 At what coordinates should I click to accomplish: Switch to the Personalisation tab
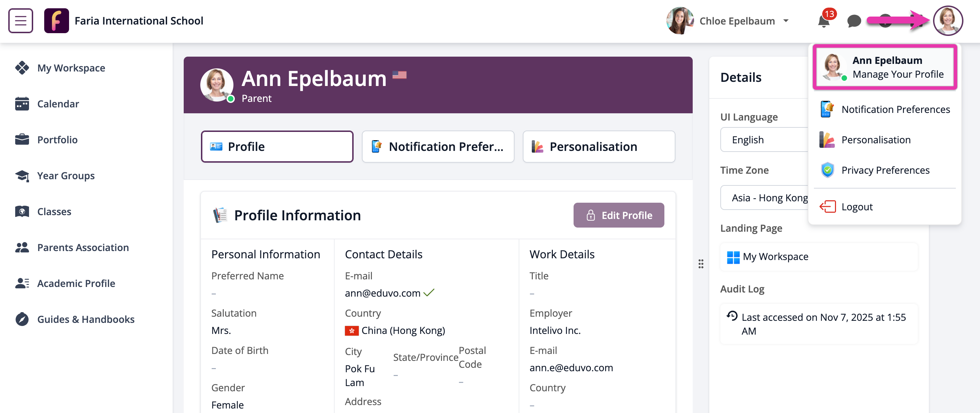tap(598, 146)
